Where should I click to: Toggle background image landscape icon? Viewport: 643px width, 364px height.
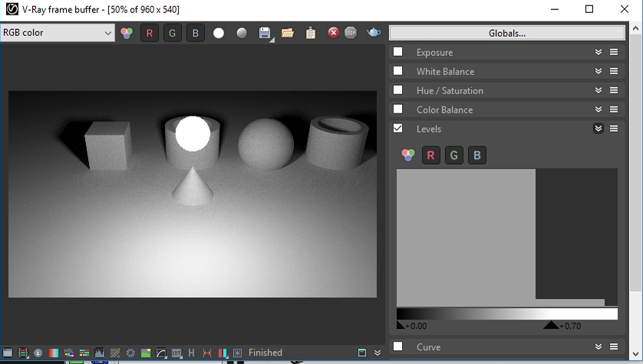(x=146, y=353)
